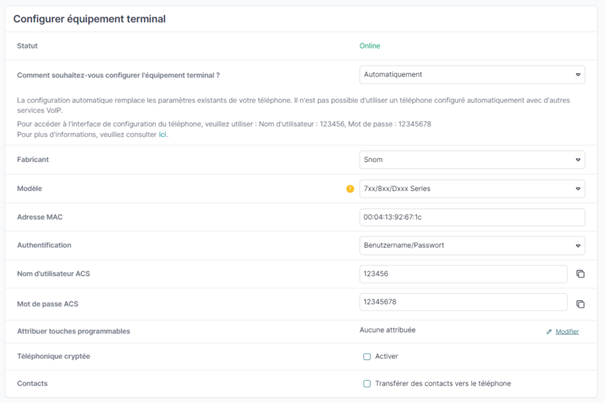Viewport: 605px width, 403px height.
Task: Enable the Téléphonique cryptée Activer checkbox
Action: (367, 356)
